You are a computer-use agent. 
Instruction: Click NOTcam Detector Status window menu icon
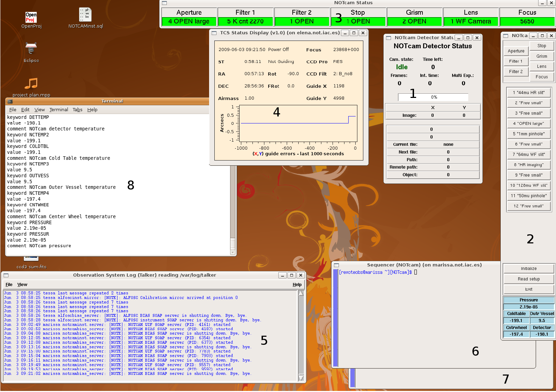pos(389,38)
